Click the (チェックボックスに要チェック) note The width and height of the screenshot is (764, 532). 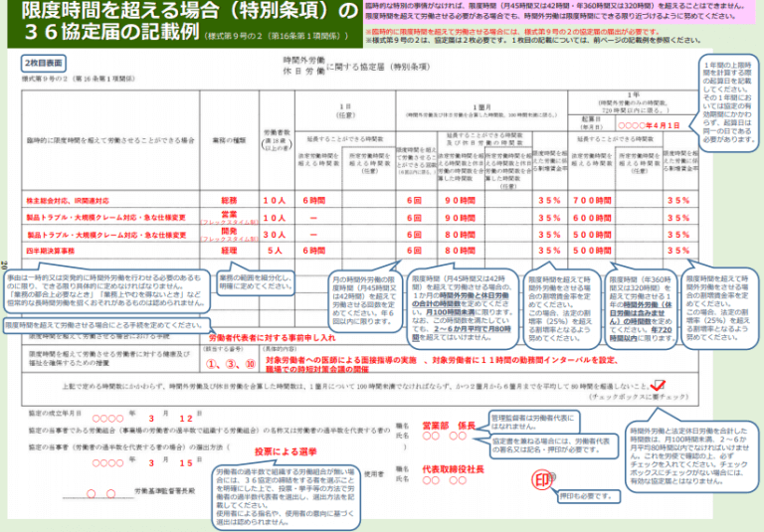coord(638,397)
